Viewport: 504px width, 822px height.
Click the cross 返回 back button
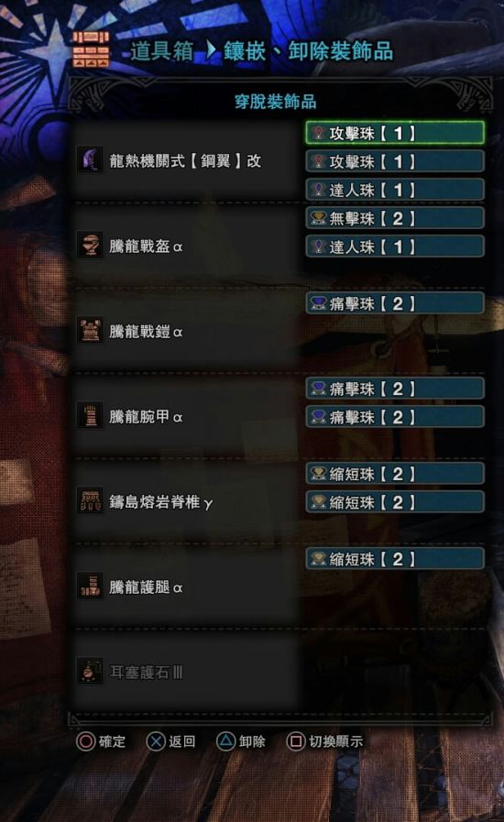(171, 741)
